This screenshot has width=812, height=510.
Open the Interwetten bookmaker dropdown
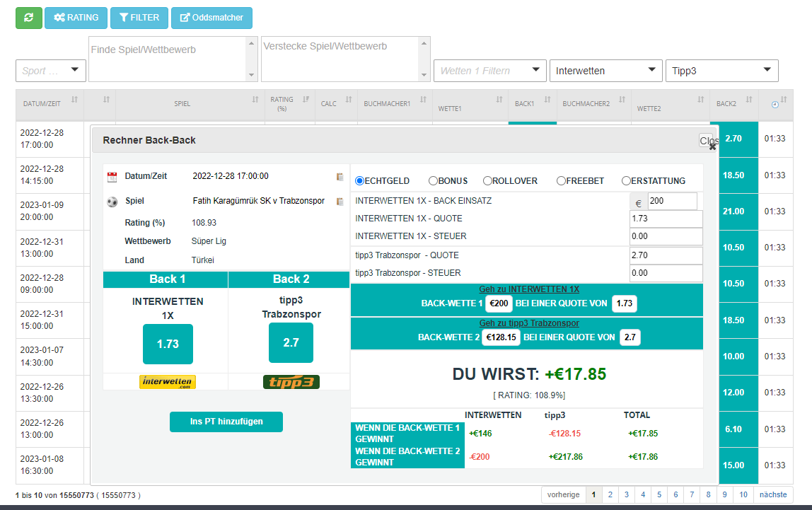(606, 71)
